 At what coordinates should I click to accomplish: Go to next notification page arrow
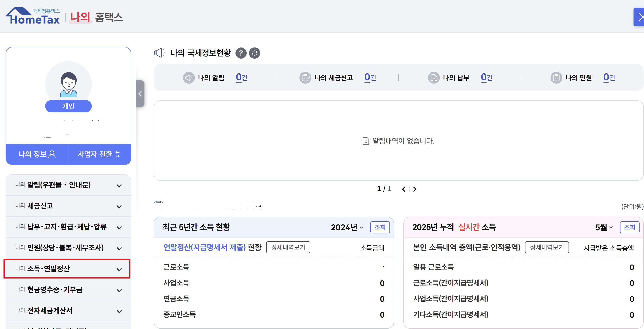tap(415, 189)
